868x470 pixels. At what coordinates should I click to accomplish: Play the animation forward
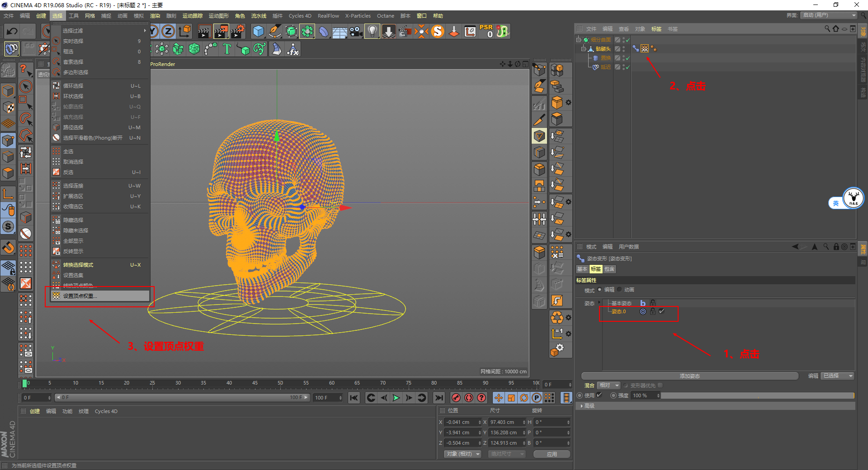click(x=396, y=398)
